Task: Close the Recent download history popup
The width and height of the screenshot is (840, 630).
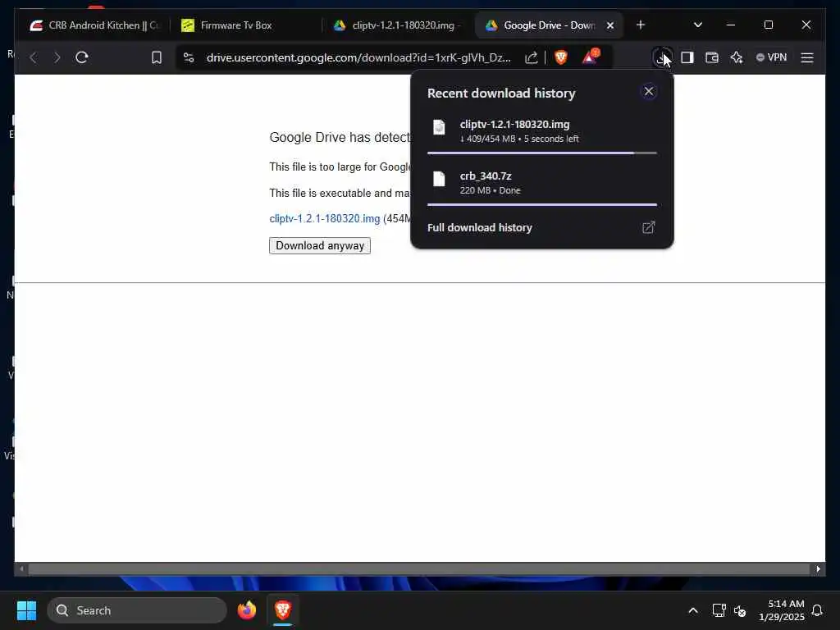Action: (x=649, y=92)
